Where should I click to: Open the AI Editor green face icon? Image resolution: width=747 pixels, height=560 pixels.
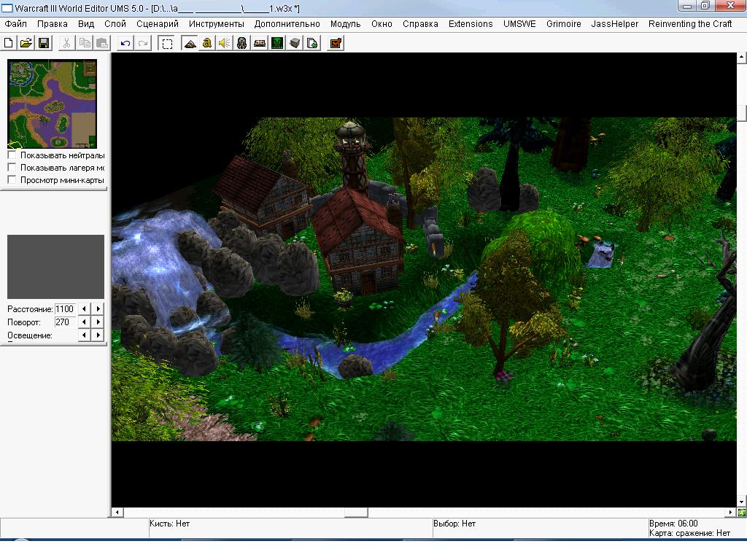277,43
